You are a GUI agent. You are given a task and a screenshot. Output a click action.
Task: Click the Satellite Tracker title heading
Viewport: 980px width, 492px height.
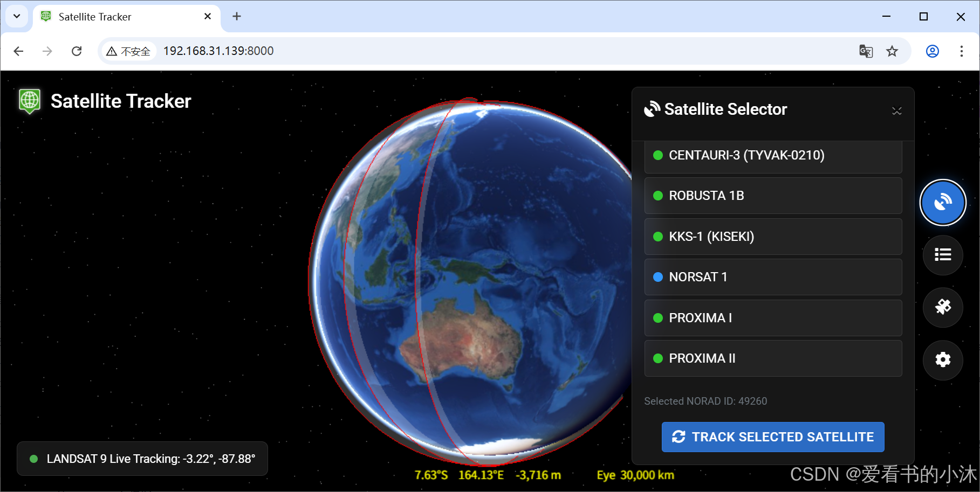121,101
